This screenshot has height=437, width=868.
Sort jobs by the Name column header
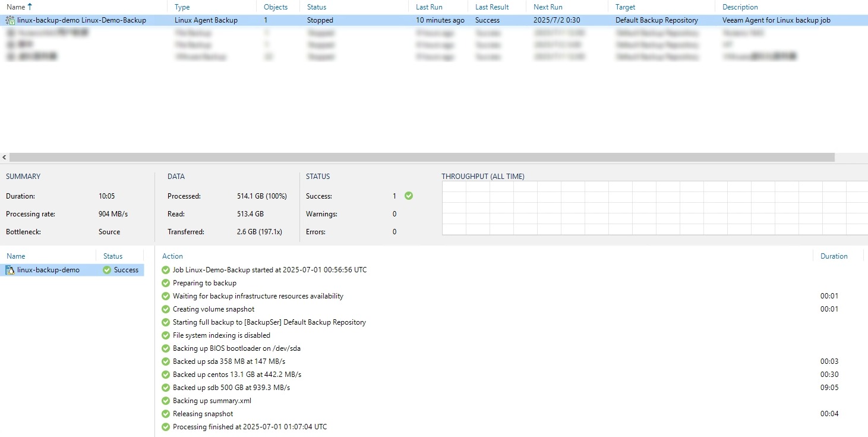[x=16, y=7]
